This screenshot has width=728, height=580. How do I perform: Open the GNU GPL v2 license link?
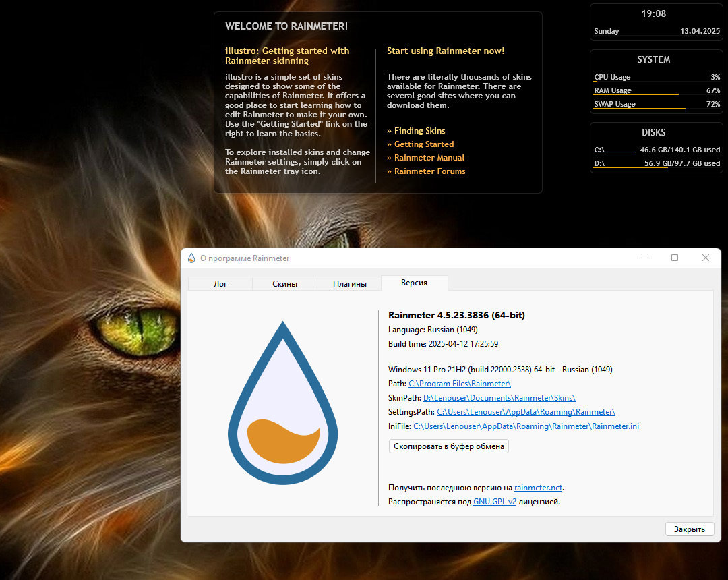tap(494, 502)
